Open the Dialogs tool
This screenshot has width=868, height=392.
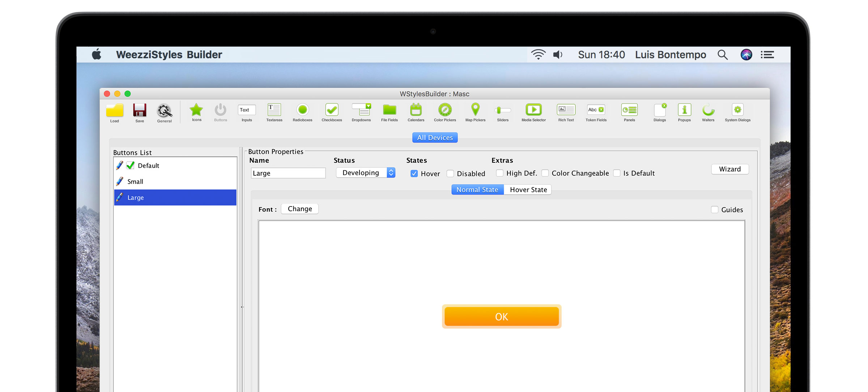pos(660,112)
